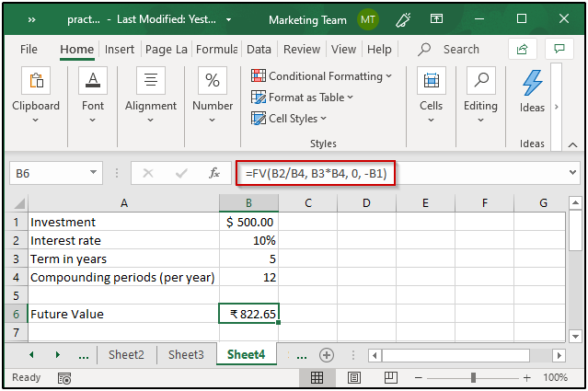Expand the Clipboard group chevron

[x=35, y=120]
